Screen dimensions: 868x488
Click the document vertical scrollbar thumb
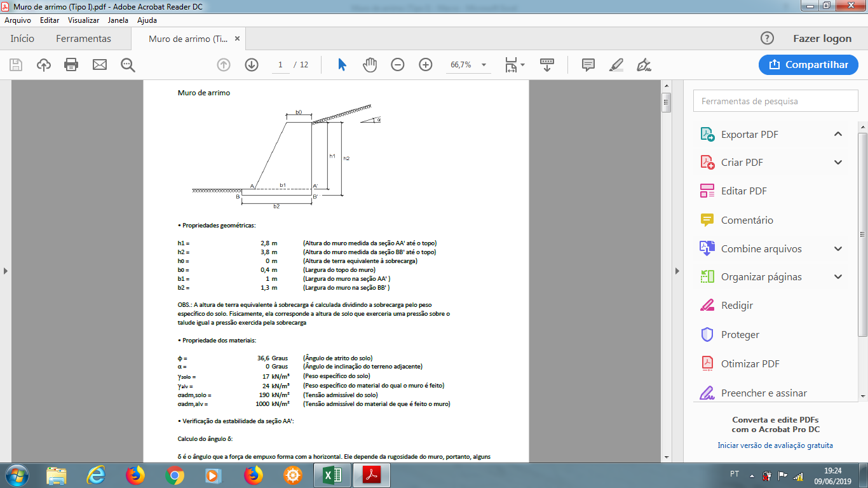click(666, 102)
